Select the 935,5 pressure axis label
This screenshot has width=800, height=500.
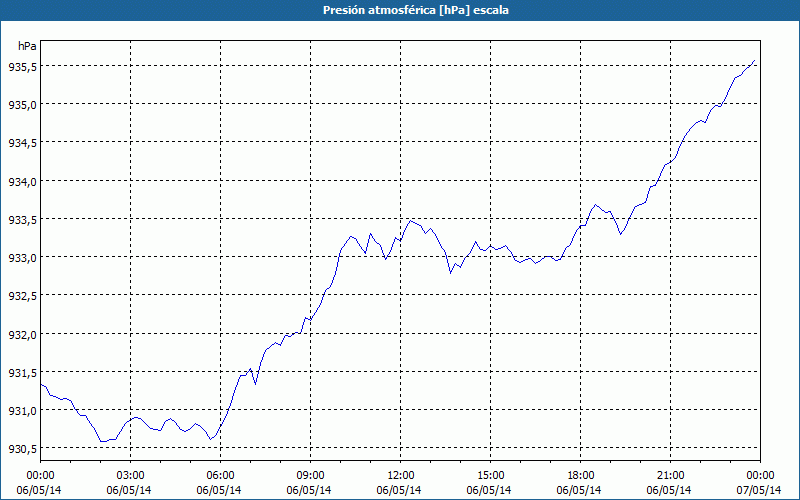(x=22, y=66)
